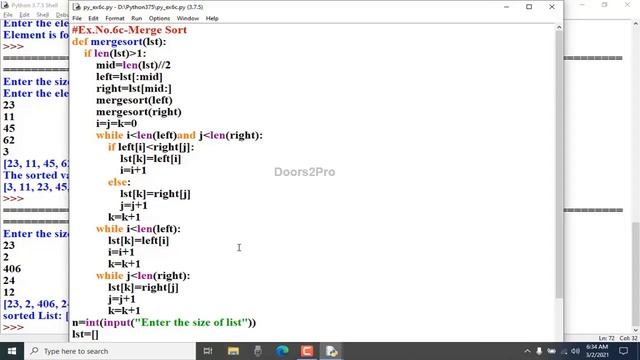Image resolution: width=640 pixels, height=360 pixels.
Task: Click the line 'mergesort(right)'
Action: (139, 112)
